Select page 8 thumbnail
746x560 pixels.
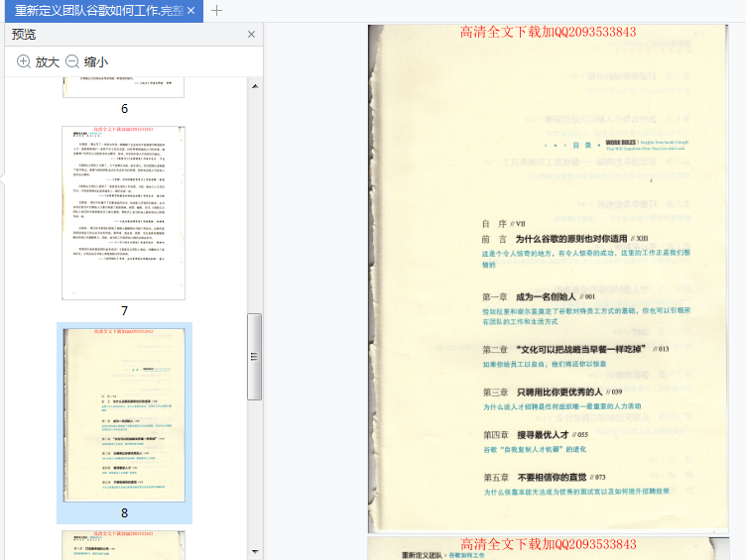(124, 415)
